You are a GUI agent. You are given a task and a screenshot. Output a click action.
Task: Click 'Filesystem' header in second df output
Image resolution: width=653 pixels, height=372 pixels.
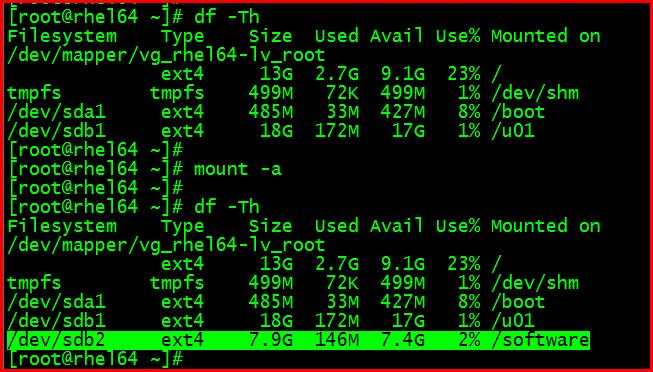(62, 226)
